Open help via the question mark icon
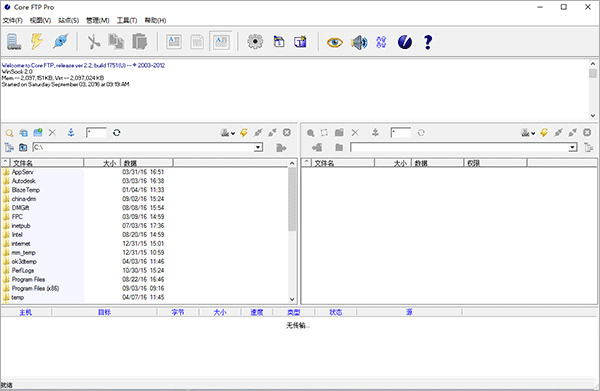This screenshot has width=600, height=391. (x=428, y=42)
